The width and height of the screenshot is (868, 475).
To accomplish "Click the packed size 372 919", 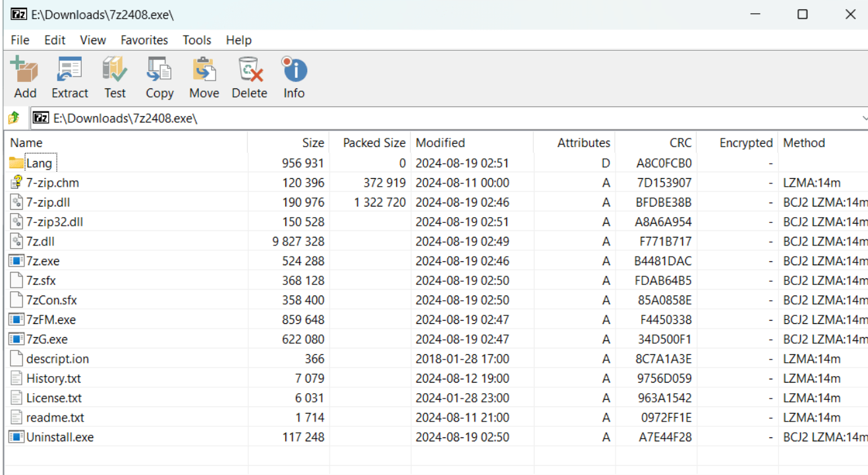I will coord(385,183).
